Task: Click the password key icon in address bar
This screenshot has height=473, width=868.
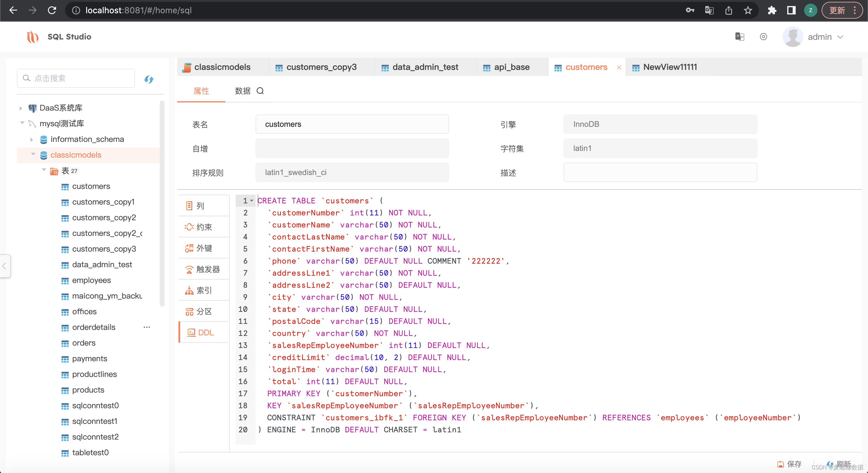Action: (x=690, y=11)
